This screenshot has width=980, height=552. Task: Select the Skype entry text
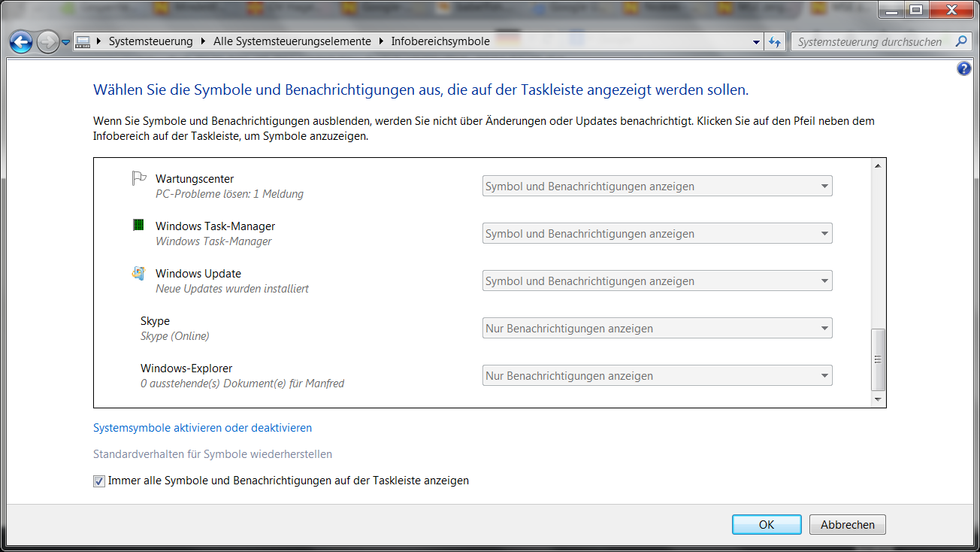pos(155,321)
